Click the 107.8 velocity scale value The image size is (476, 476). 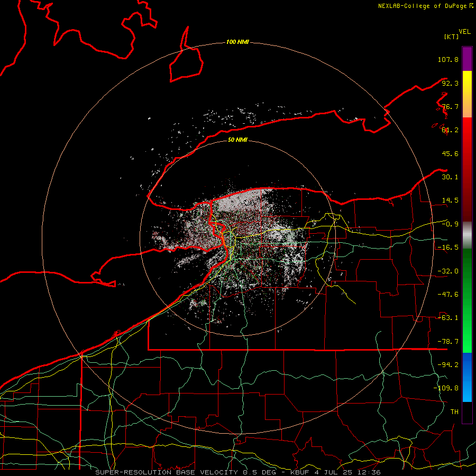tap(448, 59)
